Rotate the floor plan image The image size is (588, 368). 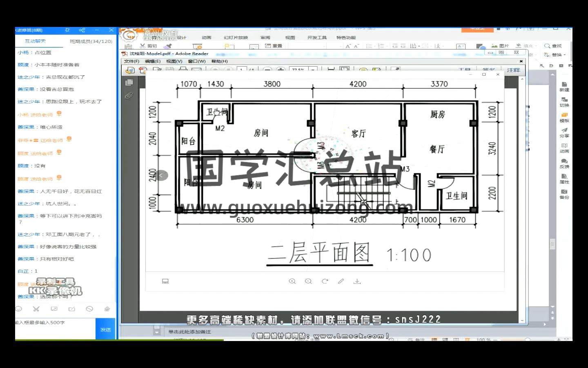coord(325,281)
